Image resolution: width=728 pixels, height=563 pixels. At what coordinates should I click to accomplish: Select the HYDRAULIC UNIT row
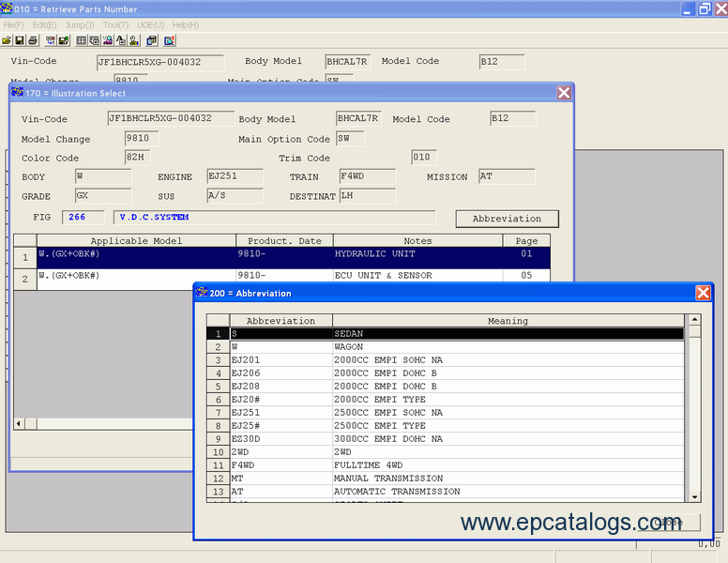294,258
